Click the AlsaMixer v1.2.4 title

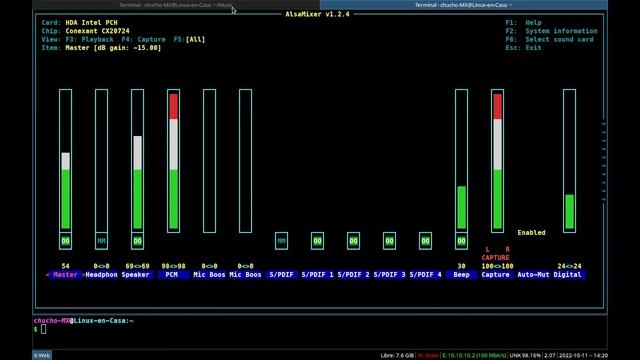[x=317, y=14]
